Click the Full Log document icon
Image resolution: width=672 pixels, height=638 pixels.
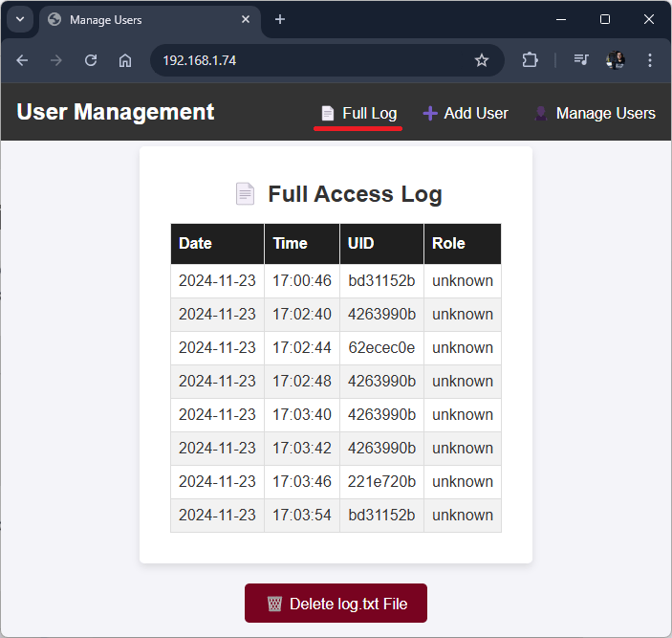328,114
